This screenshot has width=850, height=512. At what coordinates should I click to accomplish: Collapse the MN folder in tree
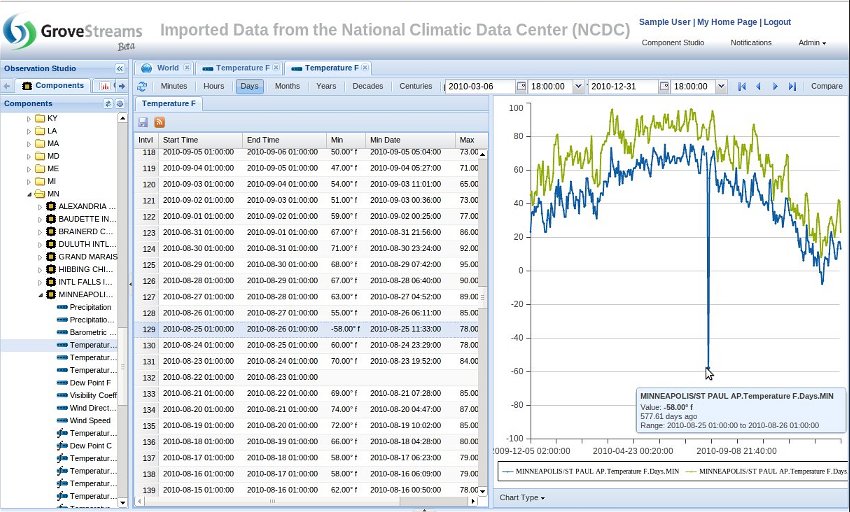pos(28,194)
